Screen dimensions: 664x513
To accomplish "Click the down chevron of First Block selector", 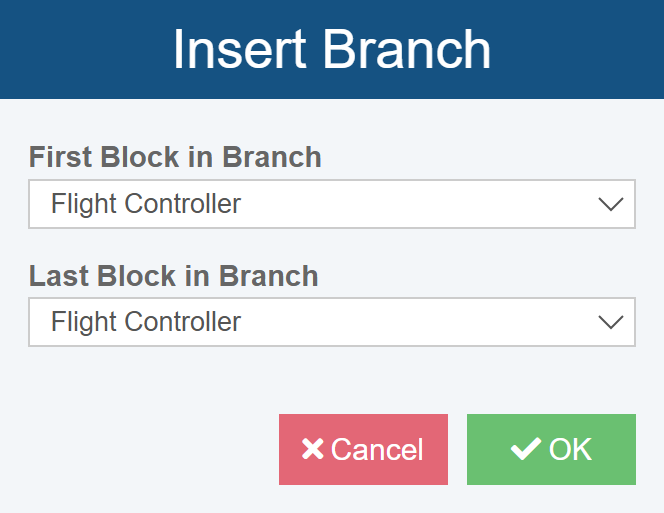I will [x=609, y=205].
